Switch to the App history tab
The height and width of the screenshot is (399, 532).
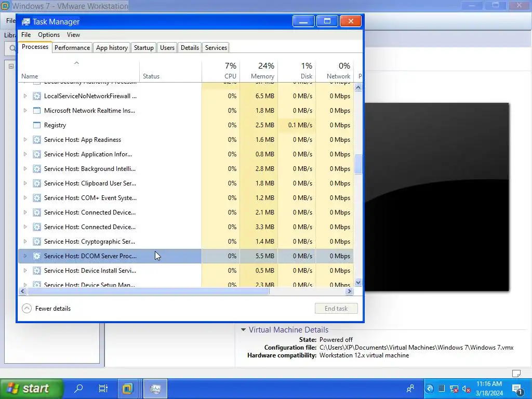click(x=112, y=48)
